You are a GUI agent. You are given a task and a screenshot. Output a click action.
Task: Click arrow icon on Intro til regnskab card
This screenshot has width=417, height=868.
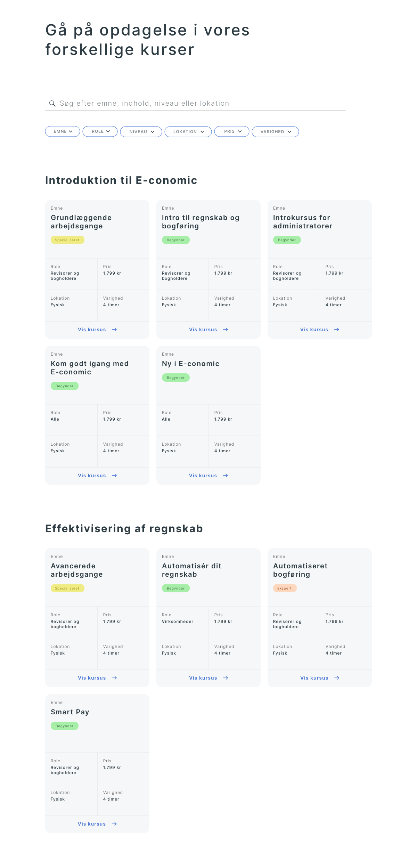tap(226, 330)
